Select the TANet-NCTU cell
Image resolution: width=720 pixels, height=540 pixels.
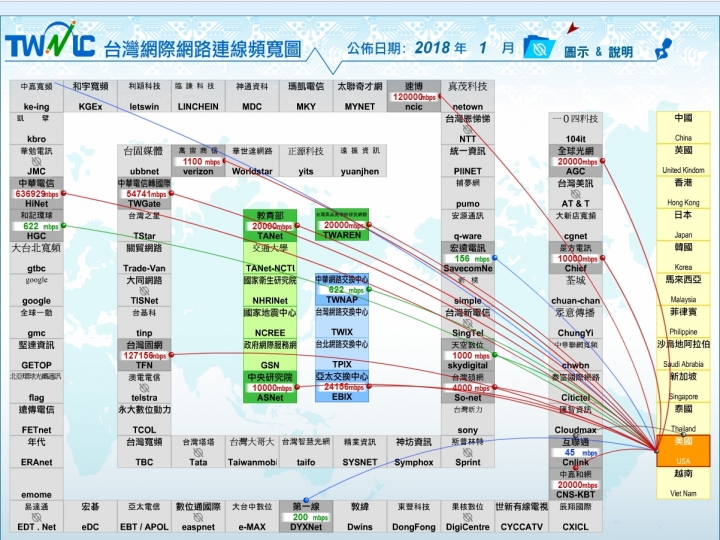pos(270,258)
